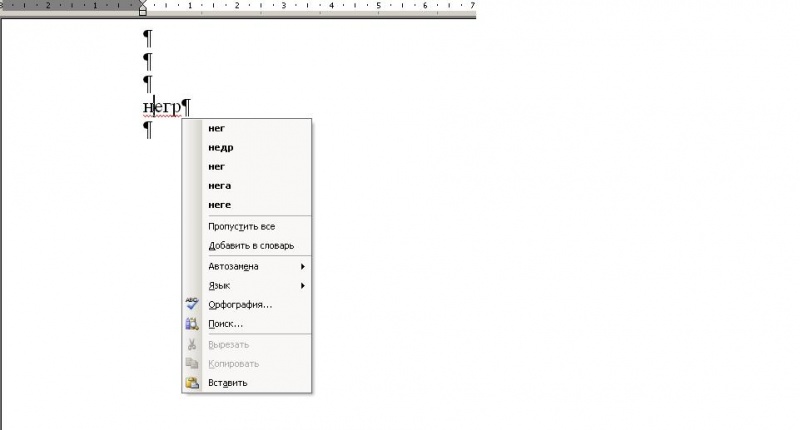Image resolution: width=800 pixels, height=430 pixels.
Task: Choose "Пропустить все" to ignore all
Action: (x=241, y=227)
